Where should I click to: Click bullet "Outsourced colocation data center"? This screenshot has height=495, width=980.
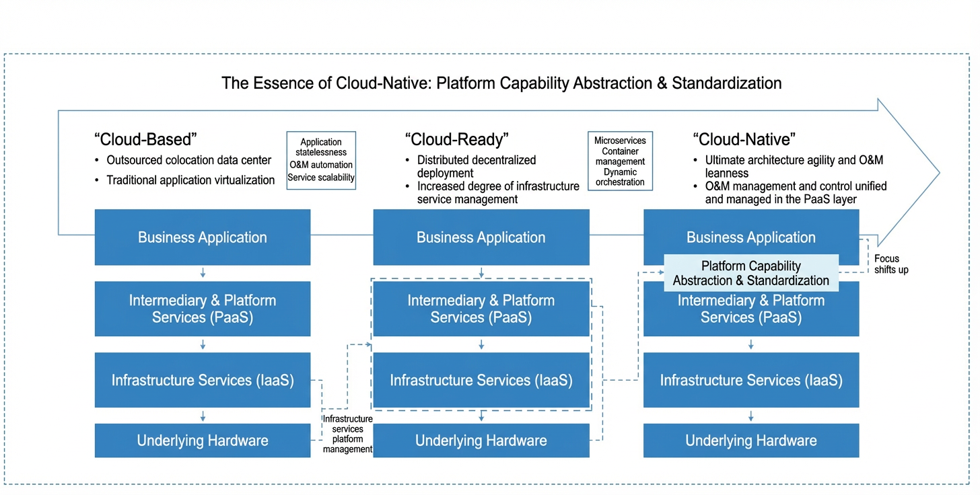[x=189, y=160]
